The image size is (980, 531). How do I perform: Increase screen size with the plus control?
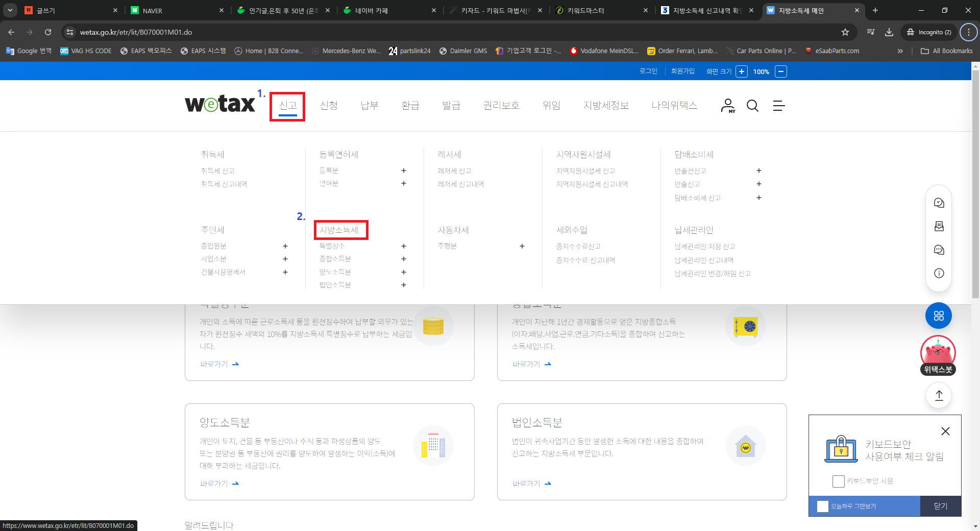tap(742, 71)
